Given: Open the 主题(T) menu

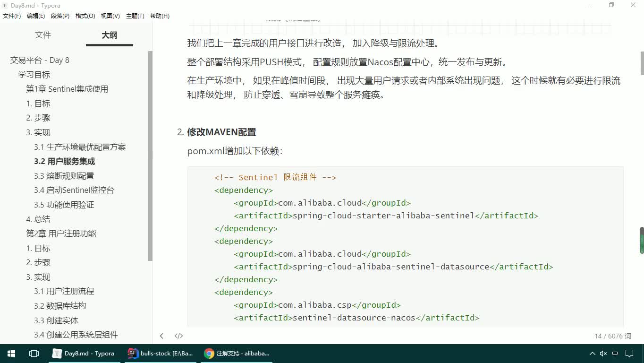Looking at the screenshot, I should (x=135, y=16).
